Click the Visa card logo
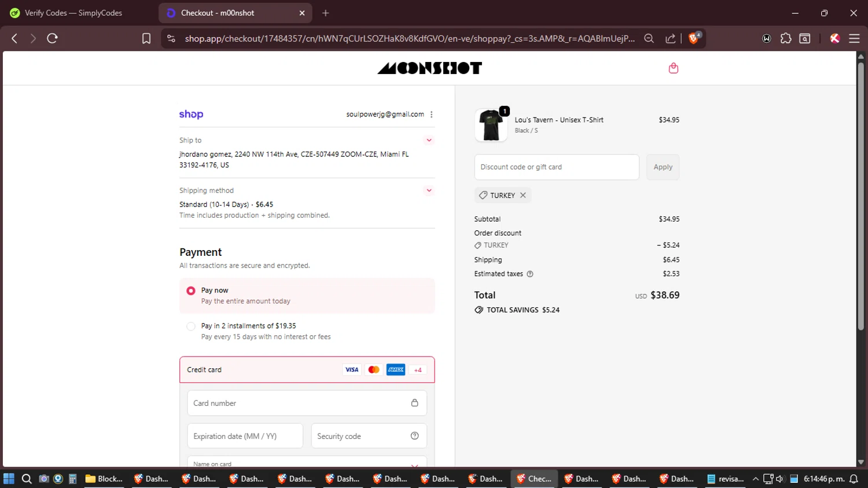The height and width of the screenshot is (488, 868). pos(352,370)
